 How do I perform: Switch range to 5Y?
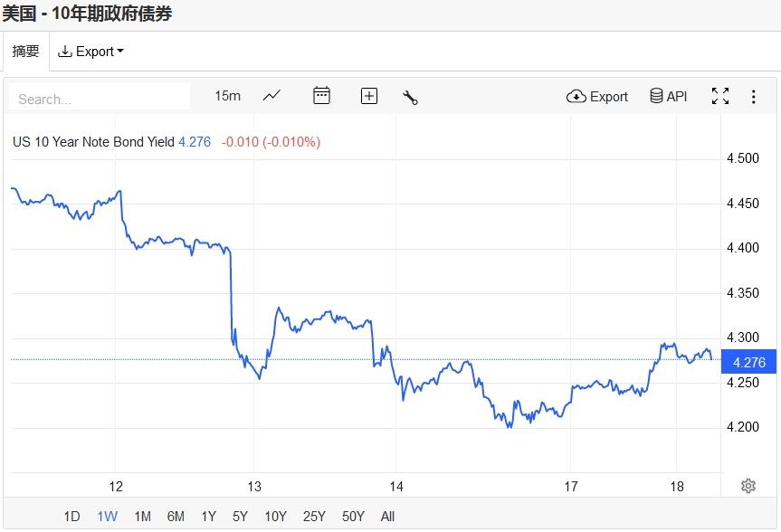tap(240, 517)
